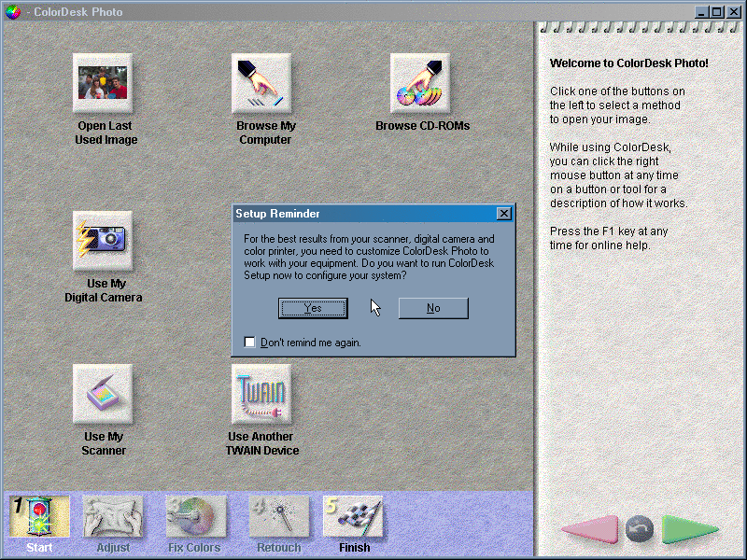Click the pink back arrow

point(591,529)
